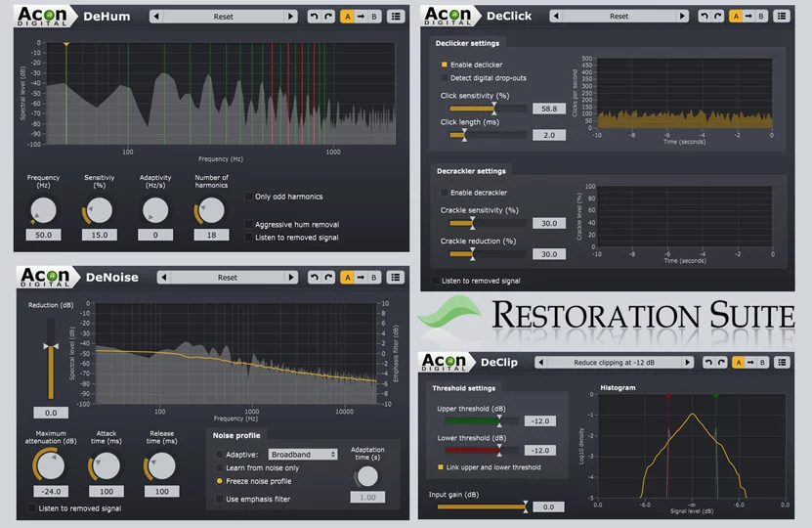
Task: Click the Frequency value field 50.0
Action: [x=44, y=235]
